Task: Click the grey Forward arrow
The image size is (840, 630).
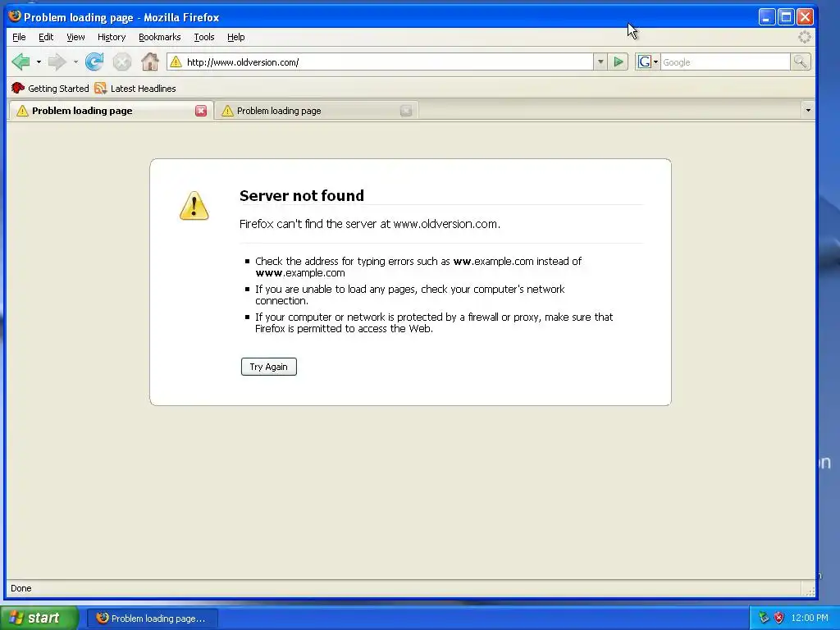Action: tap(57, 62)
